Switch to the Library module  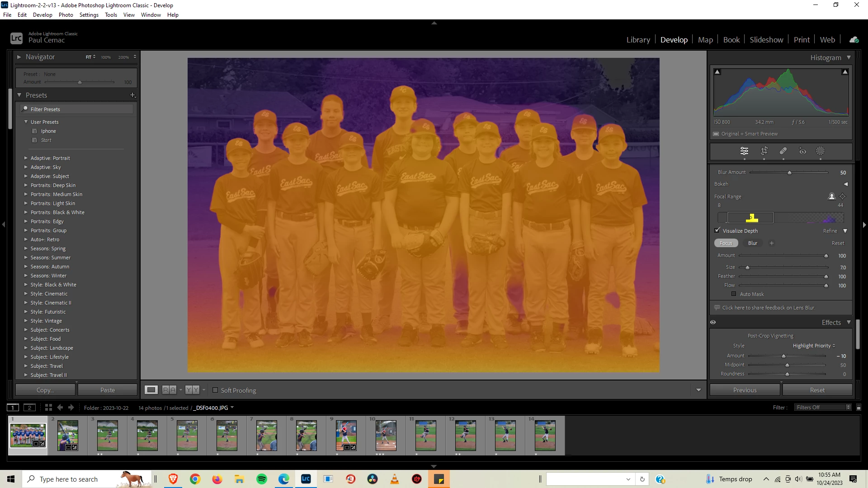coord(638,40)
